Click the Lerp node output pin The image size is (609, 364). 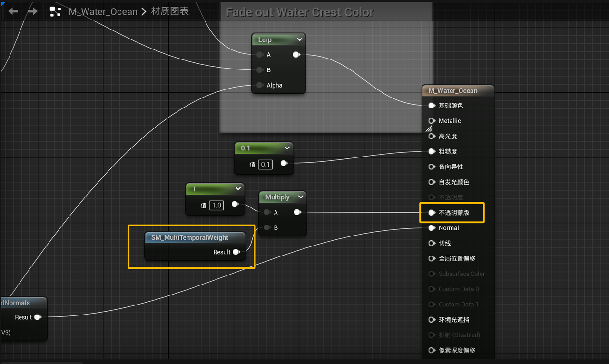296,55
